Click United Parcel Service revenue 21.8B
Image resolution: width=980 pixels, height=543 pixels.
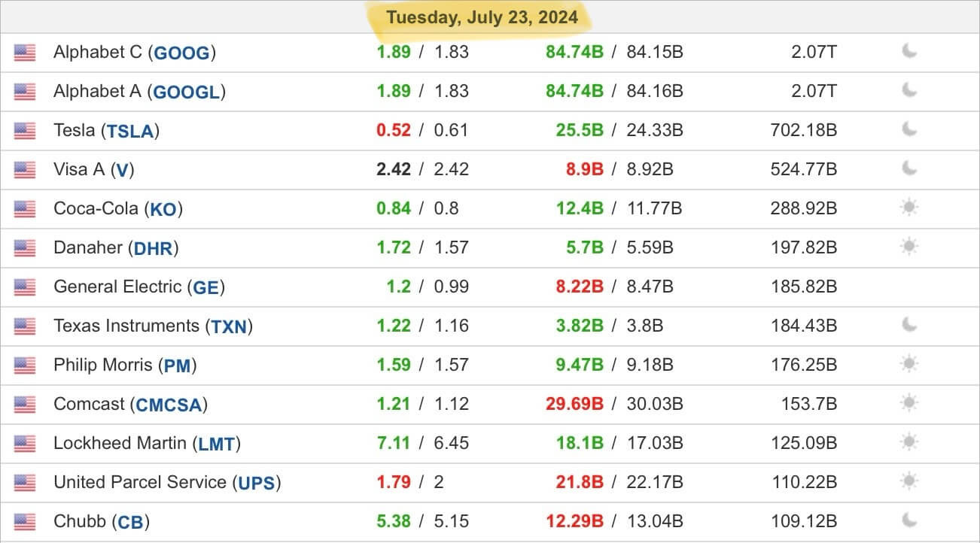580,482
